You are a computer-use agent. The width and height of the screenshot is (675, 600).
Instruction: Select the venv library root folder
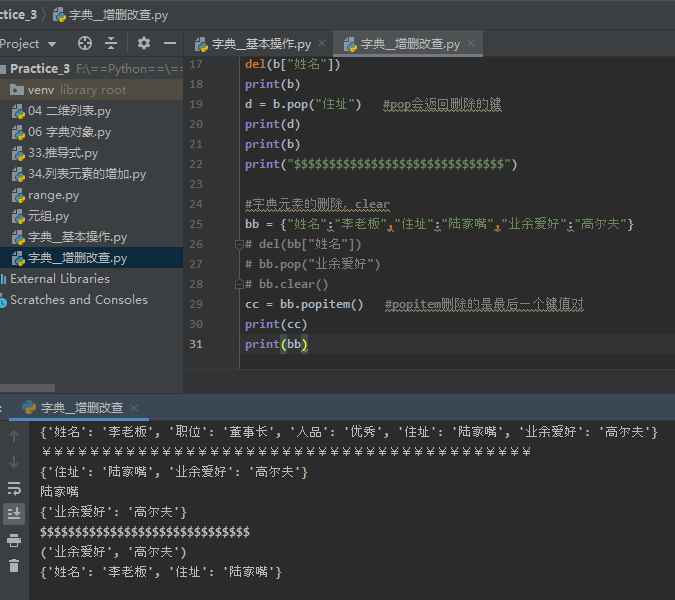(91, 90)
